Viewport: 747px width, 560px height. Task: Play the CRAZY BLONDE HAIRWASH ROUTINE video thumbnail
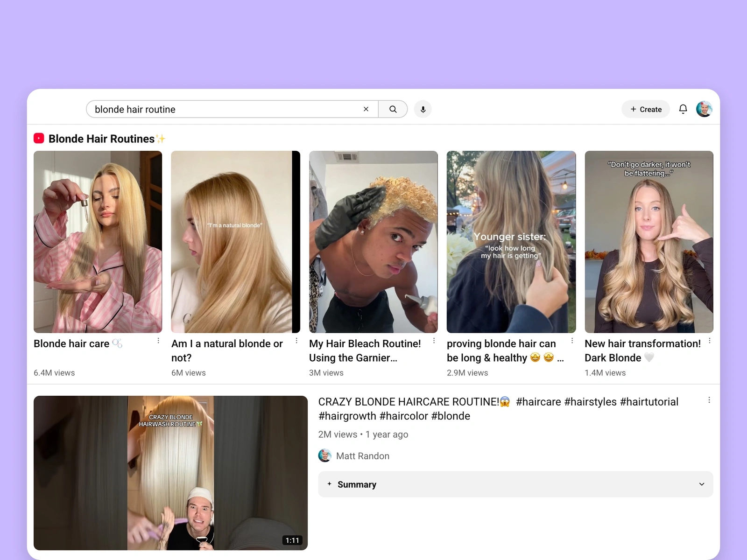[x=171, y=473]
